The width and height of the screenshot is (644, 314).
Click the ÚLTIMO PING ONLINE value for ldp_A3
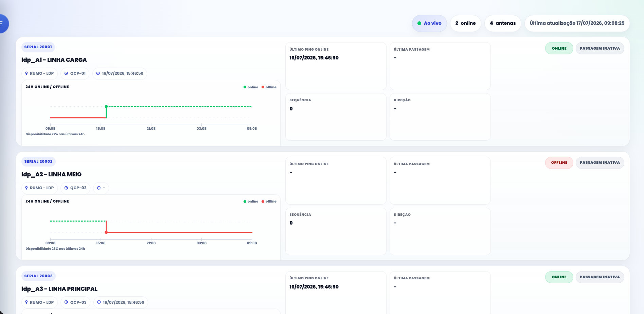[x=314, y=287]
